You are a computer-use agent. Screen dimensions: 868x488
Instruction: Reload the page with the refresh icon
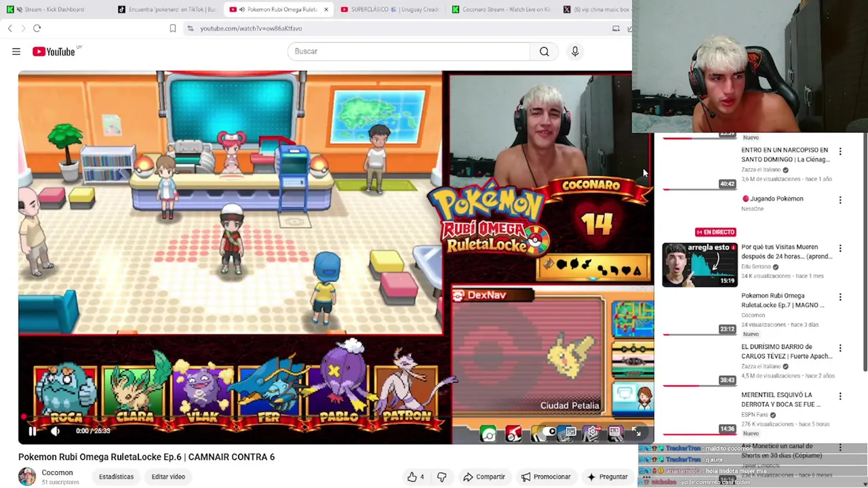pyautogui.click(x=37, y=28)
